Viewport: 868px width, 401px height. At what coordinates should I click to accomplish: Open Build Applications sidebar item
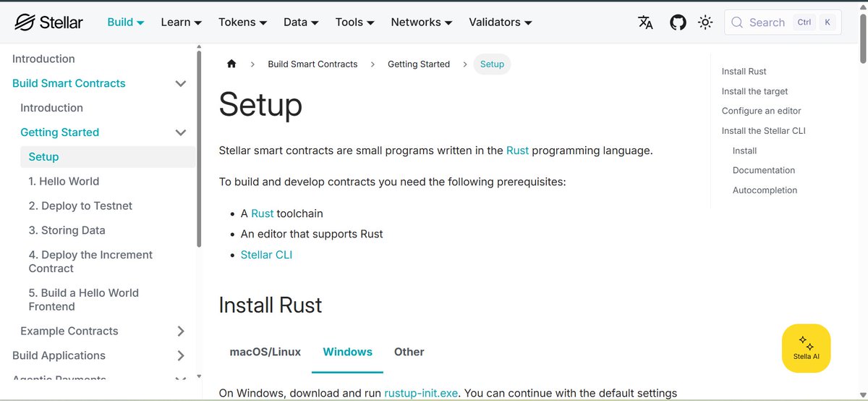(x=59, y=355)
